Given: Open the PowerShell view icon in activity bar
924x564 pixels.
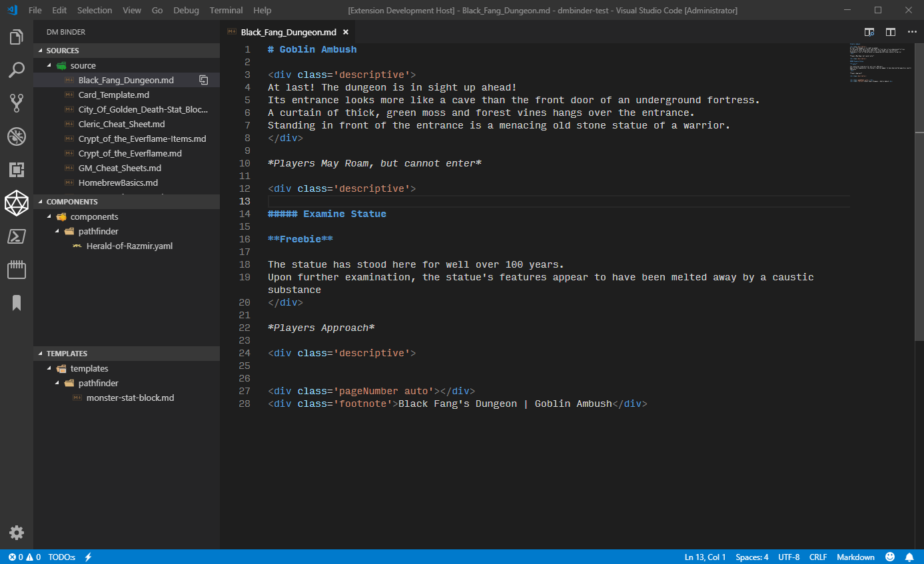Looking at the screenshot, I should click(x=17, y=236).
